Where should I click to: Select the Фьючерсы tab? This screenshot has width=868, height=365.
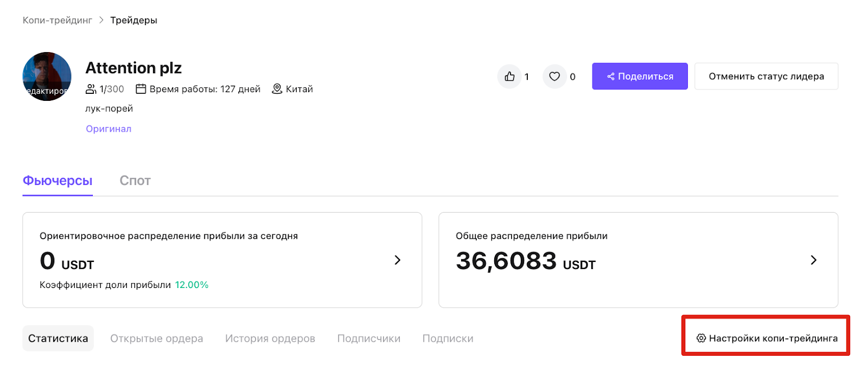pyautogui.click(x=58, y=181)
